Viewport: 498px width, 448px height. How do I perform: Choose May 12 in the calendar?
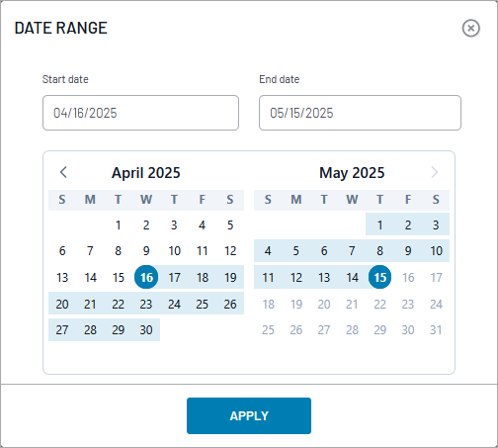tap(295, 278)
